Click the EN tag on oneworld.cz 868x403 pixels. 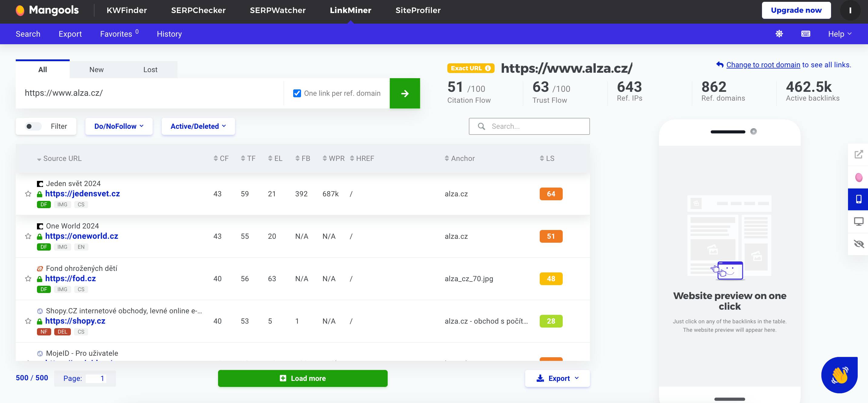pyautogui.click(x=81, y=247)
